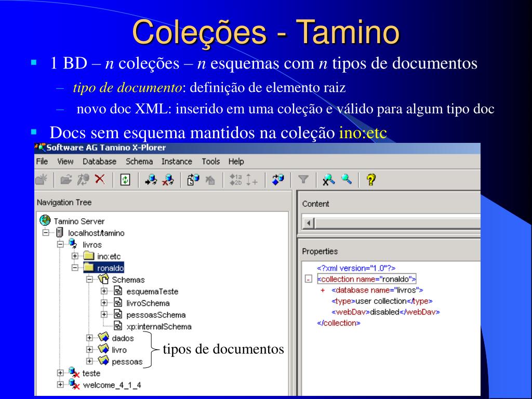Image resolution: width=532 pixels, height=399 pixels.
Task: Click the Schemas folder icon
Action: pos(103,279)
